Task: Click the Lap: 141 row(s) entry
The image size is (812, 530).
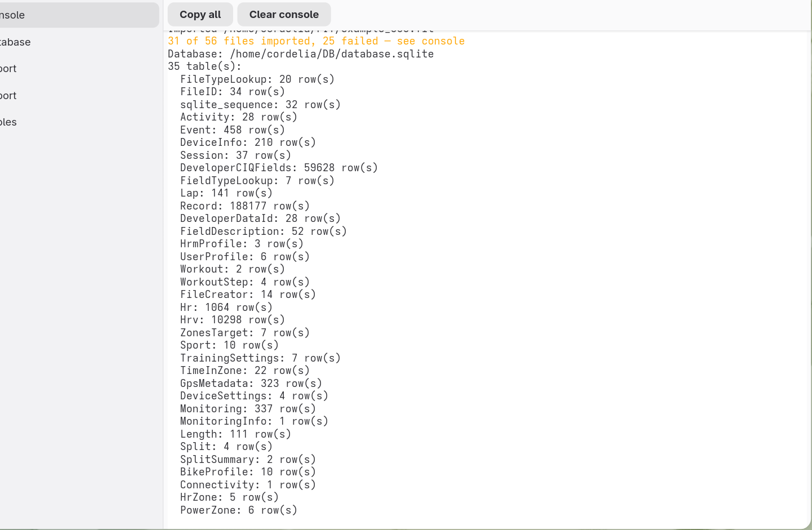Action: (x=226, y=193)
